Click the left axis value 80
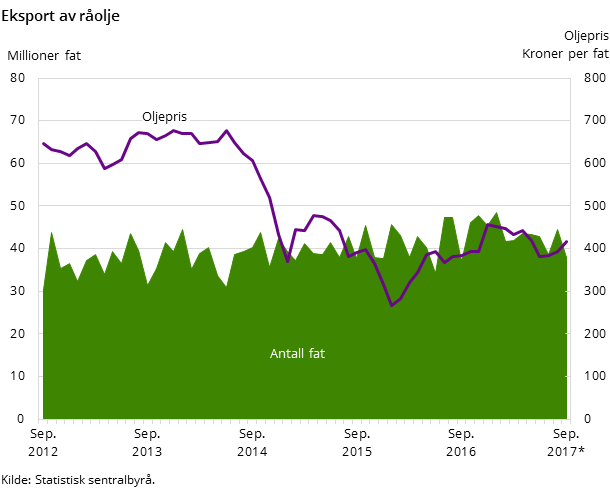Screen dimensions: 610x488 coord(18,78)
